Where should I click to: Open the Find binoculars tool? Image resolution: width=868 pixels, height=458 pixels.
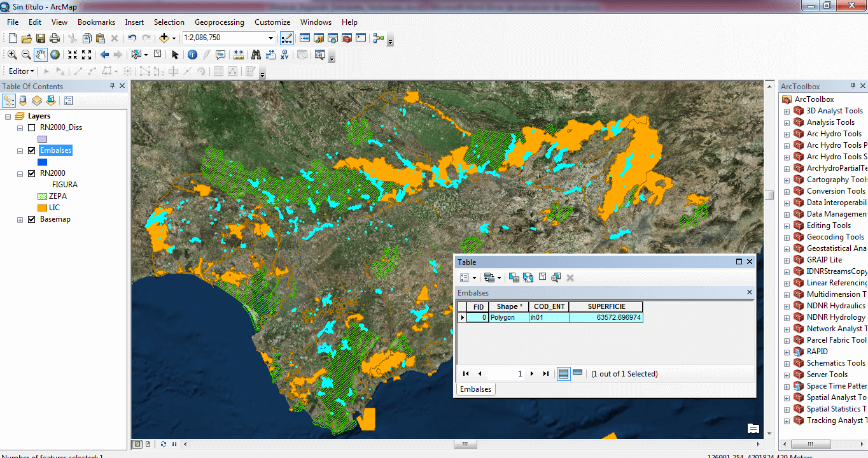click(256, 55)
